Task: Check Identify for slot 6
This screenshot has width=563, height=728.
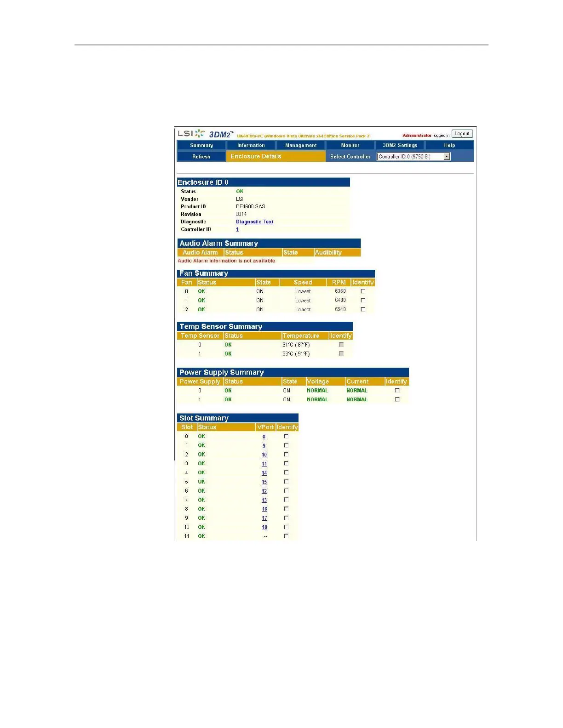Action: [286, 491]
